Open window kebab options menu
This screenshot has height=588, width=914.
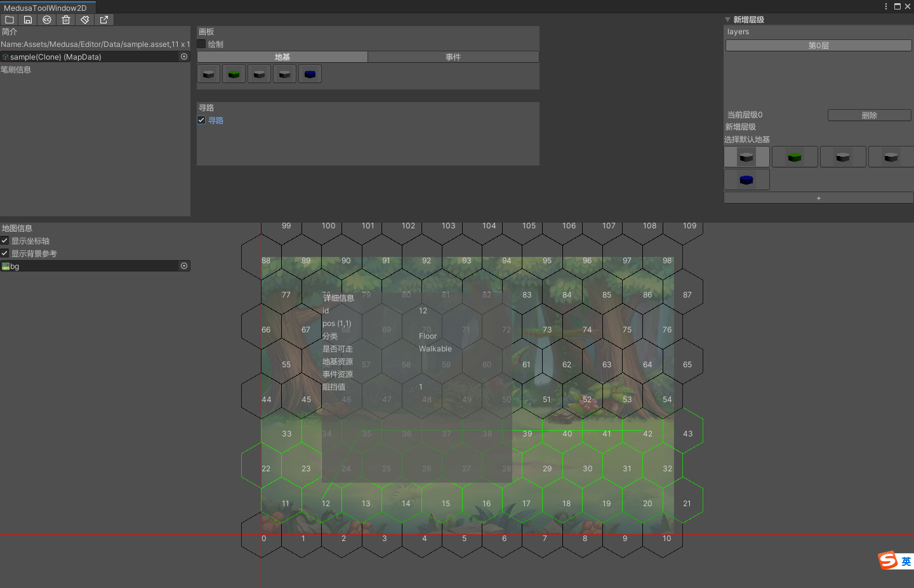[x=886, y=6]
